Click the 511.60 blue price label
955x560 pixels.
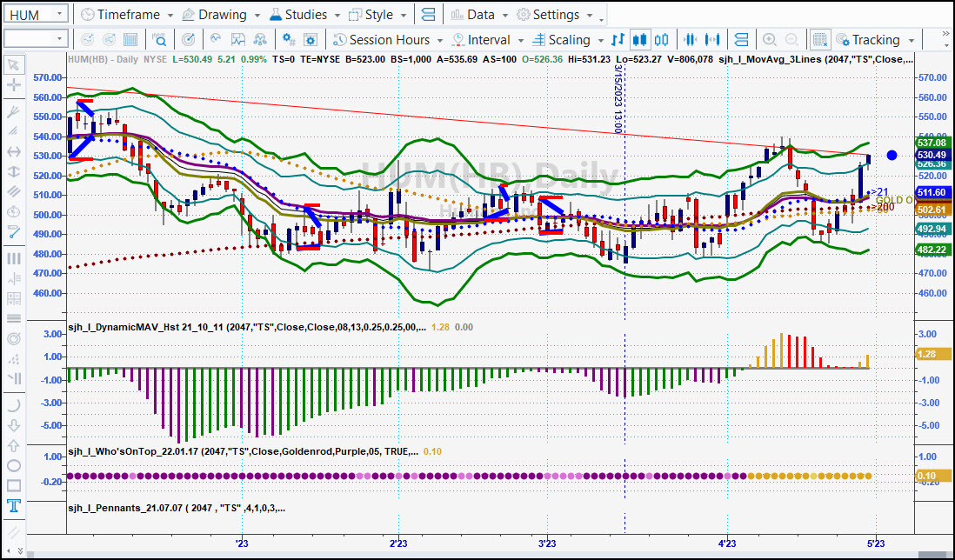tap(932, 192)
